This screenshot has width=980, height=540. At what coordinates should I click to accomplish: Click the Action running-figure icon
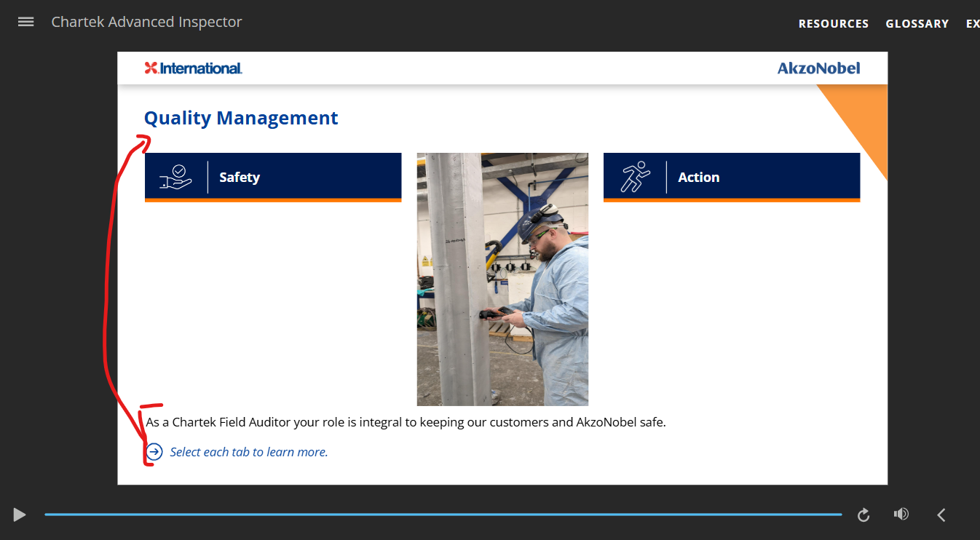[x=634, y=178]
